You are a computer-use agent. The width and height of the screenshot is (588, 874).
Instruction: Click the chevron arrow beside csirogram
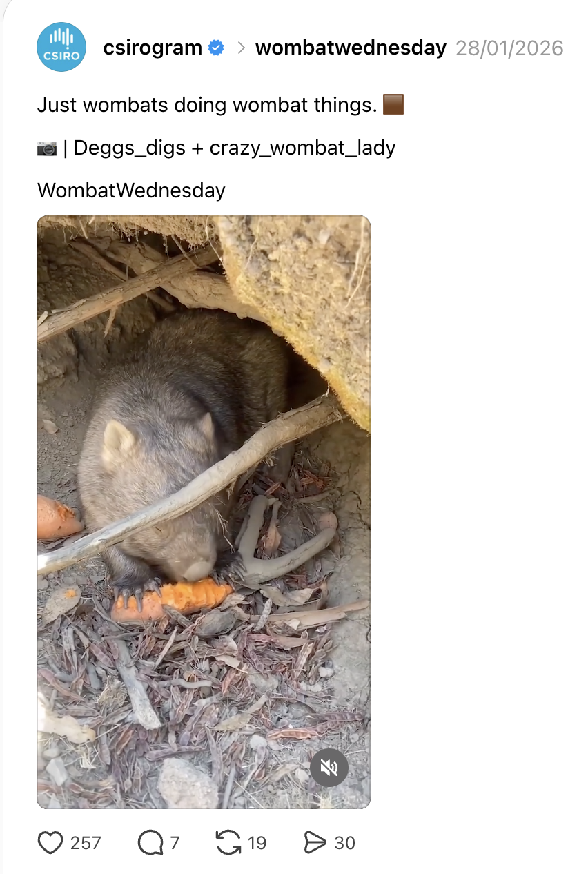(242, 48)
